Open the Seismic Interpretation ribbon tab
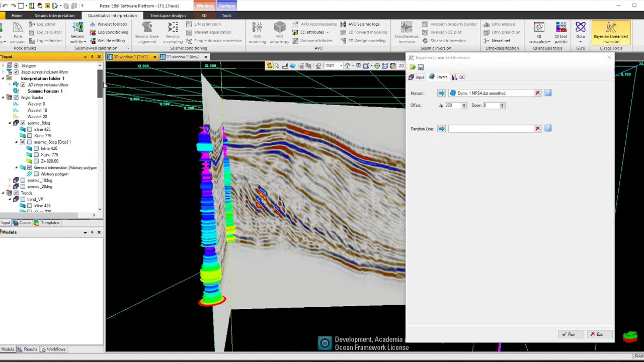The height and width of the screenshot is (362, 644). pyautogui.click(x=54, y=16)
